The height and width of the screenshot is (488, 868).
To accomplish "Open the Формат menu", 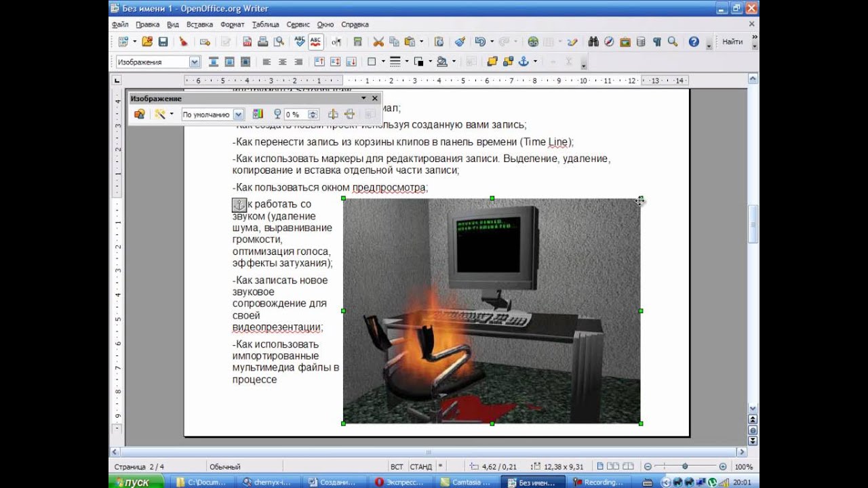I will click(233, 24).
